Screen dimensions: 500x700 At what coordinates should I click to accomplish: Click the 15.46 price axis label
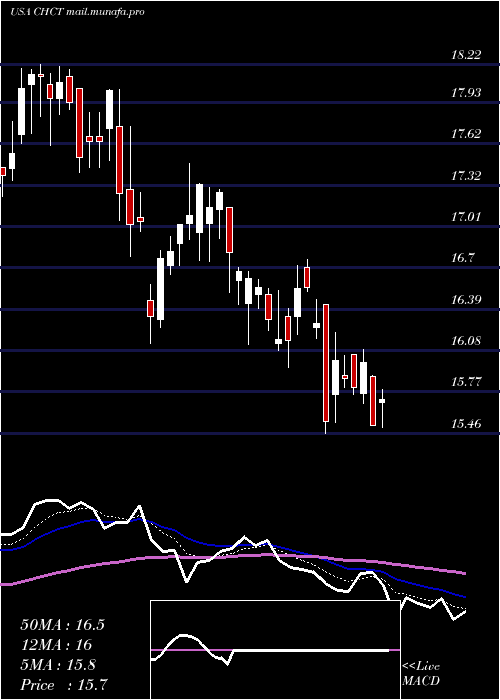pyautogui.click(x=467, y=424)
